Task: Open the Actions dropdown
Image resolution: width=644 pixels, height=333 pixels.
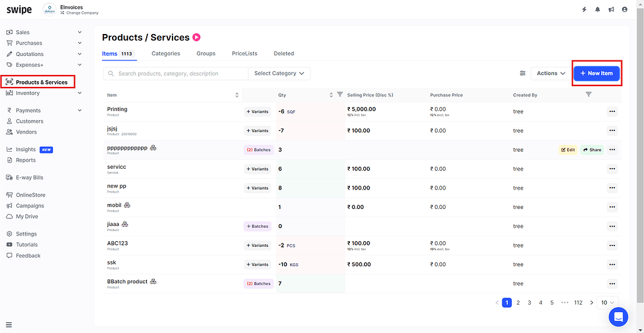Action: [551, 74]
